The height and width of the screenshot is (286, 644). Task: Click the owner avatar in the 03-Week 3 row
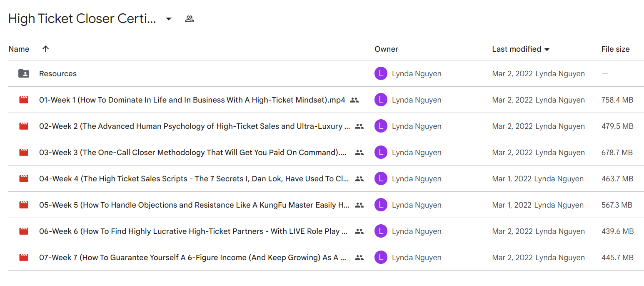pyautogui.click(x=381, y=153)
